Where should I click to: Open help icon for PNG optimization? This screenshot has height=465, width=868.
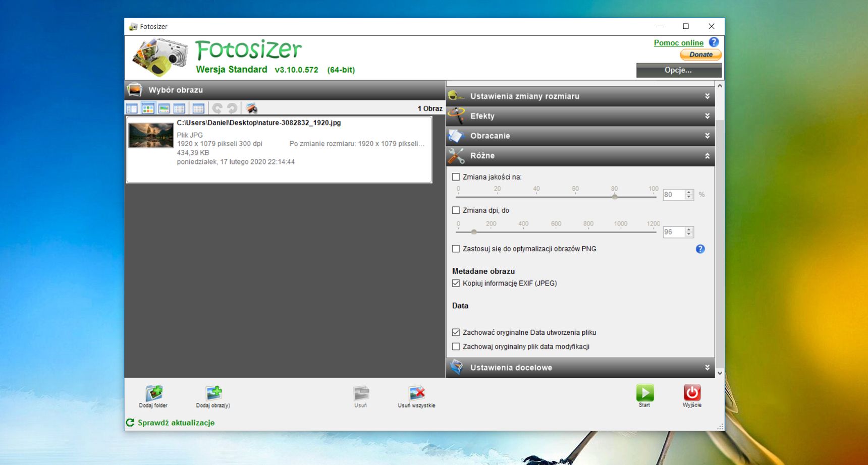700,249
